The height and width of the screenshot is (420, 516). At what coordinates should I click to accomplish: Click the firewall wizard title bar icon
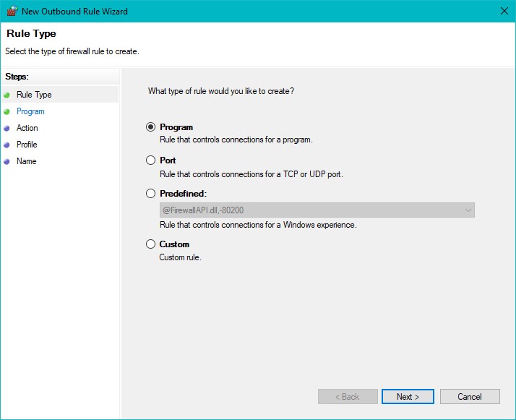(12, 11)
